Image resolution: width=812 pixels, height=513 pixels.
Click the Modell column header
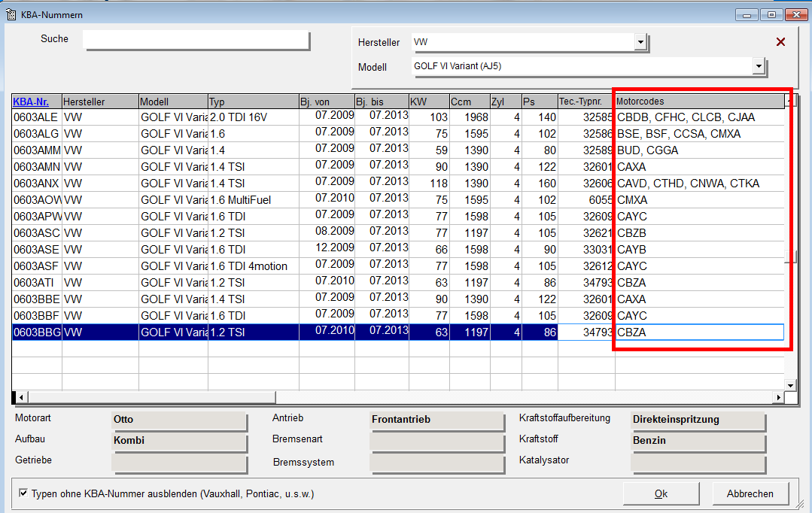174,102
